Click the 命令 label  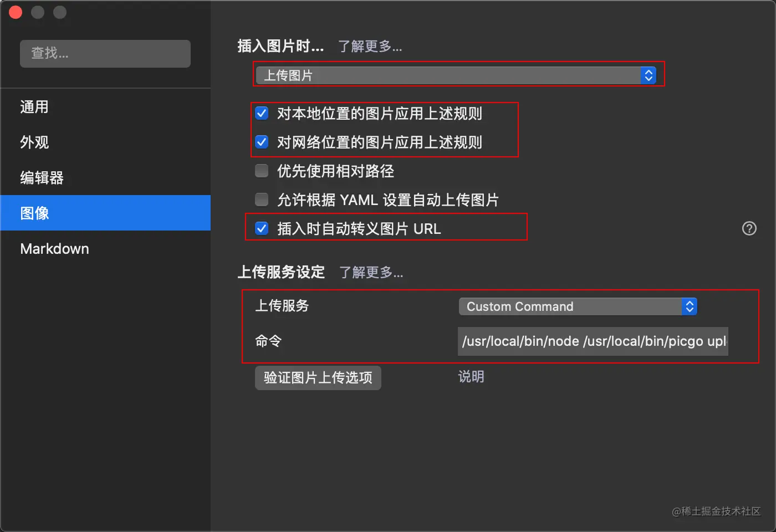click(268, 341)
